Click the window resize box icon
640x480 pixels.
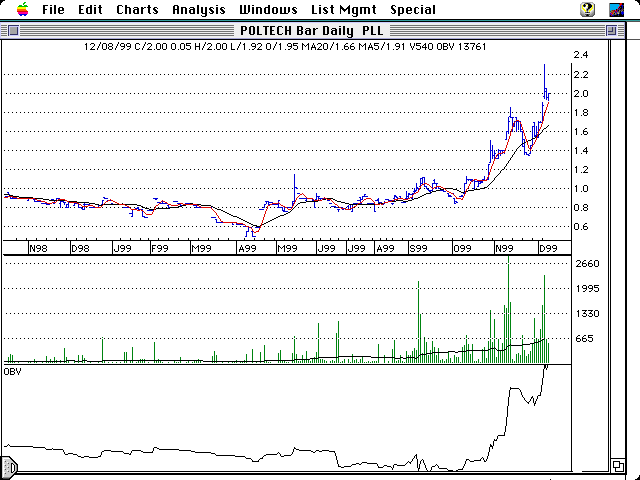pos(618,465)
